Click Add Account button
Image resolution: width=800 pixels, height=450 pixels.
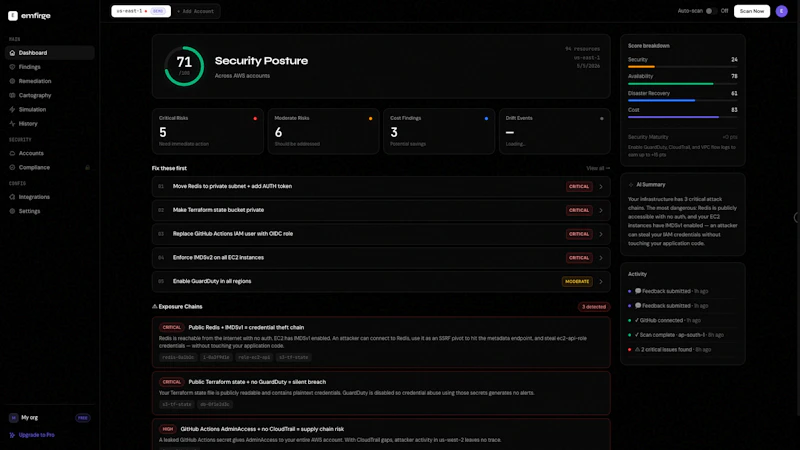195,11
